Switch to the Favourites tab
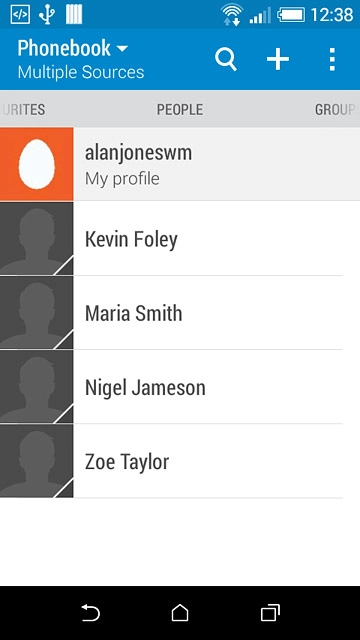This screenshot has height=640, width=360. point(24,109)
